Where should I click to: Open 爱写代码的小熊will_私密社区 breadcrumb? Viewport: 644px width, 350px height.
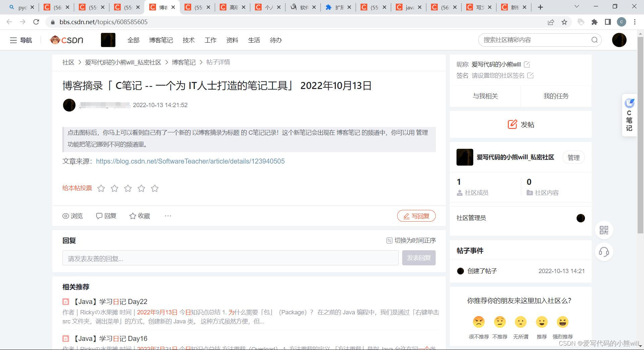pos(123,62)
